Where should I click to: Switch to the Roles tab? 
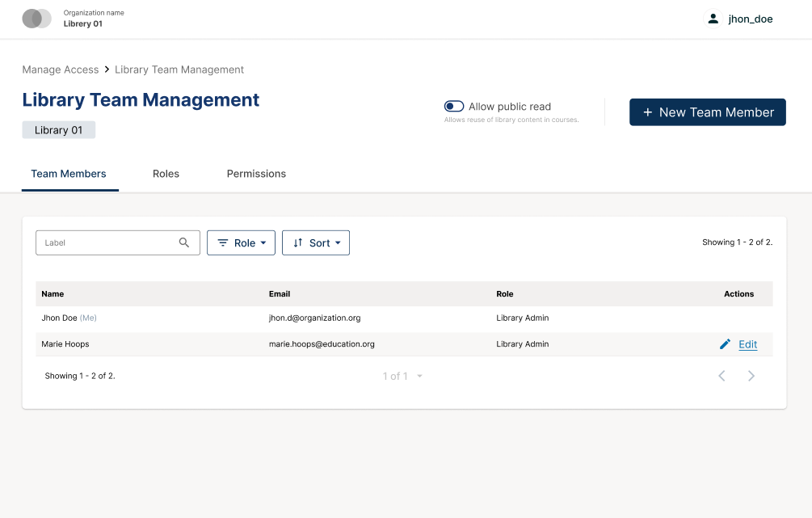coord(166,174)
